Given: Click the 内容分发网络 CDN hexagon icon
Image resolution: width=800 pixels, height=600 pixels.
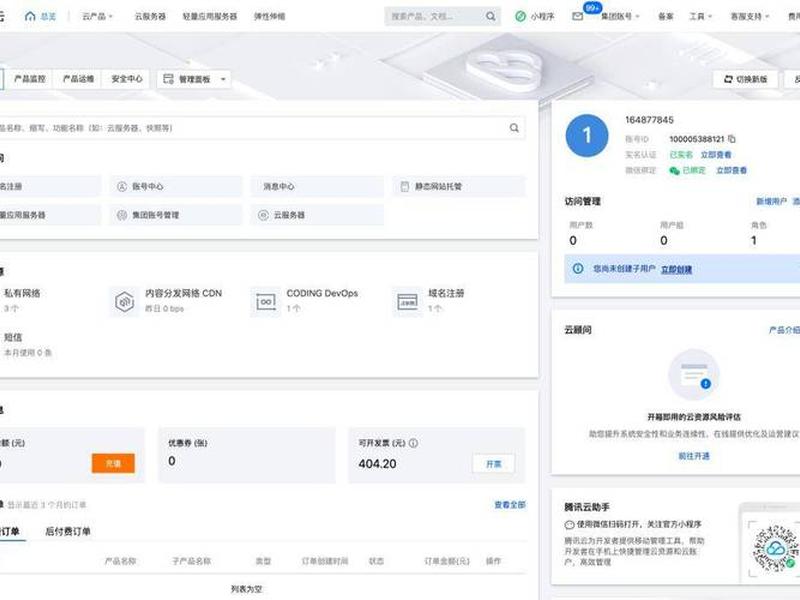Looking at the screenshot, I should pyautogui.click(x=124, y=301).
